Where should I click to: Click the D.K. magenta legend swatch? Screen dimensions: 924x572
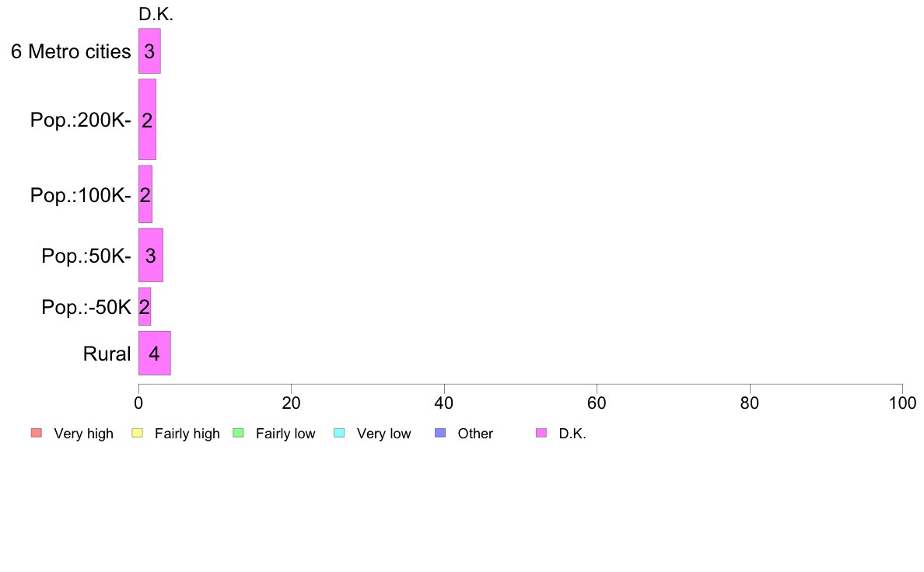pyautogui.click(x=541, y=433)
